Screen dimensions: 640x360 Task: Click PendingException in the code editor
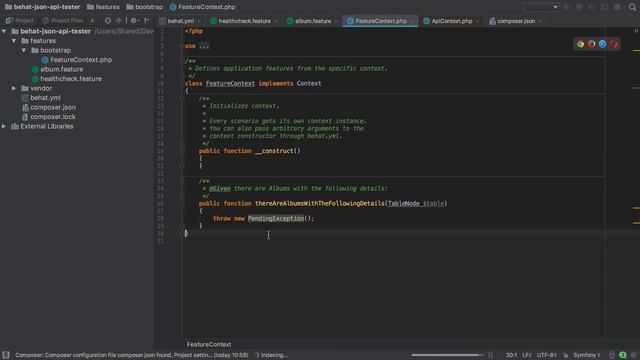click(x=276, y=218)
